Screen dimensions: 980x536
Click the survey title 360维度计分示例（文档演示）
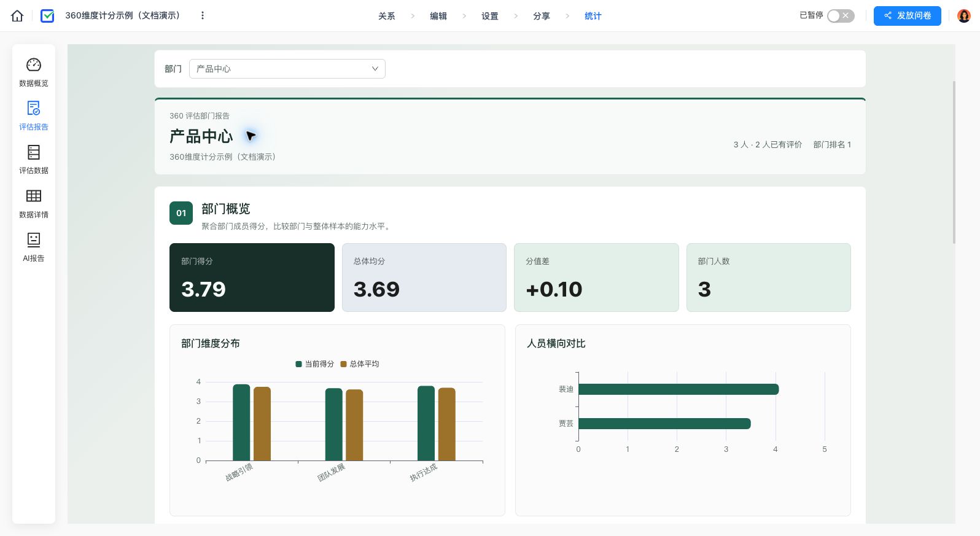tap(123, 15)
